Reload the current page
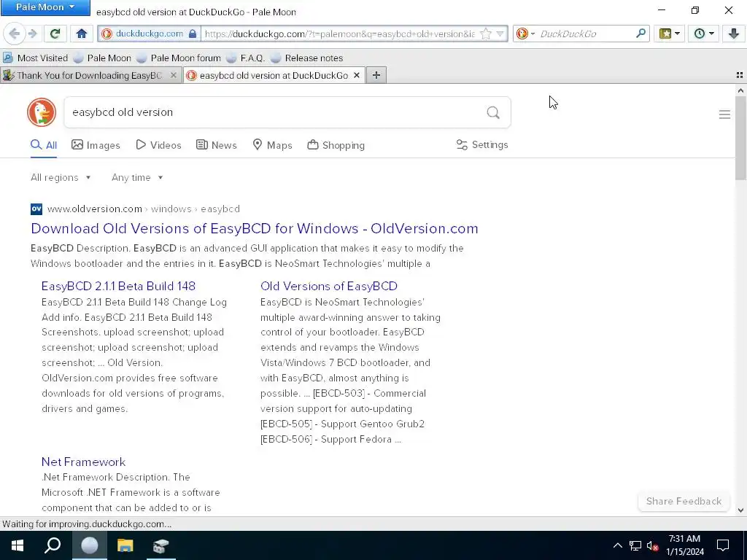The height and width of the screenshot is (560, 747). pyautogui.click(x=55, y=34)
